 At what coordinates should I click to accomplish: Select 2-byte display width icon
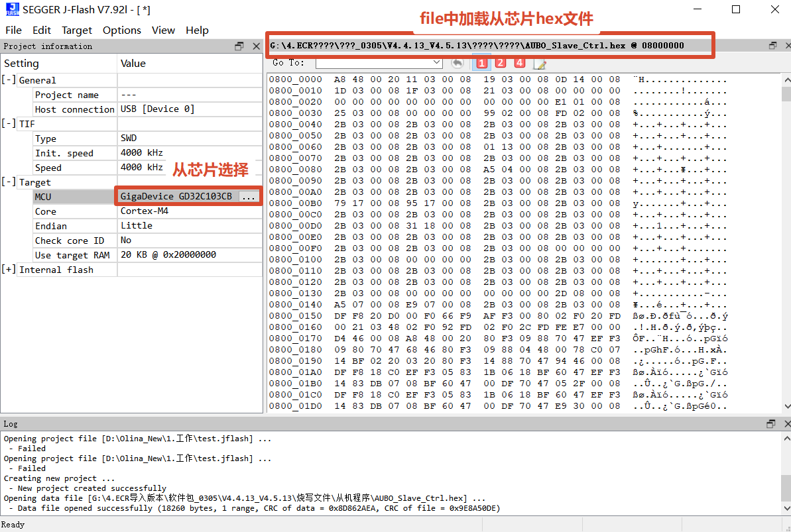[x=501, y=63]
